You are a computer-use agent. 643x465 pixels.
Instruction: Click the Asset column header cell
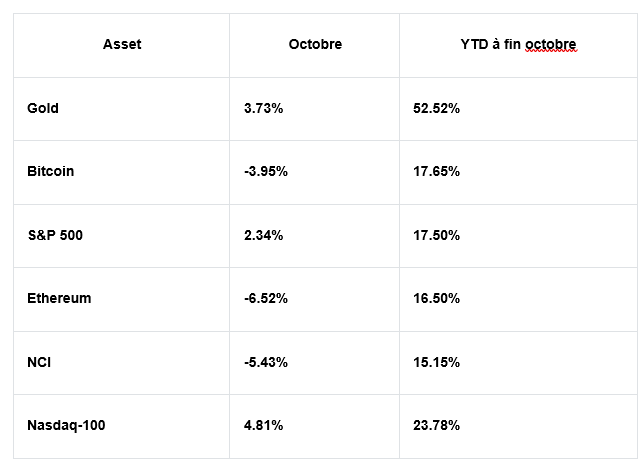tap(122, 45)
